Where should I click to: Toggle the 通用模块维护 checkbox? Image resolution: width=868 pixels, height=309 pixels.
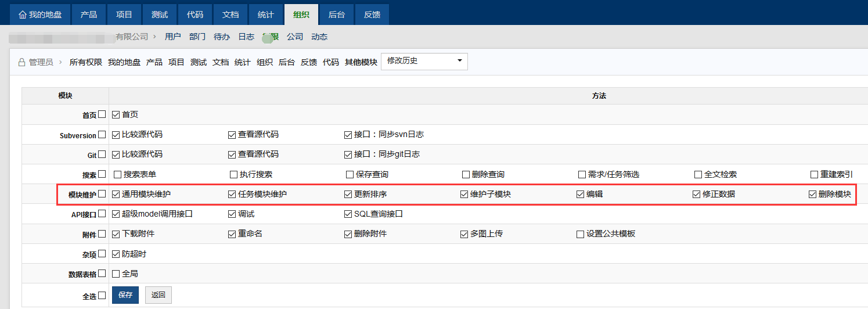click(116, 194)
